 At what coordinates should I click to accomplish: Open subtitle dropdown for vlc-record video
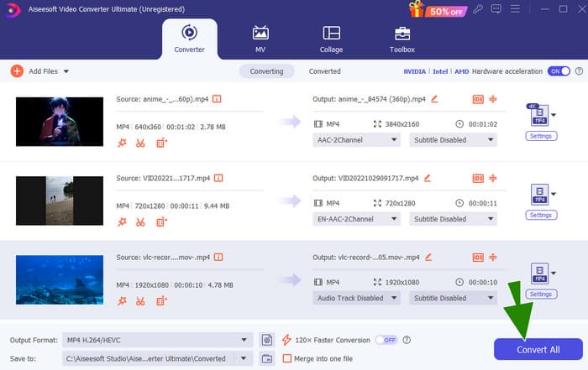454,298
